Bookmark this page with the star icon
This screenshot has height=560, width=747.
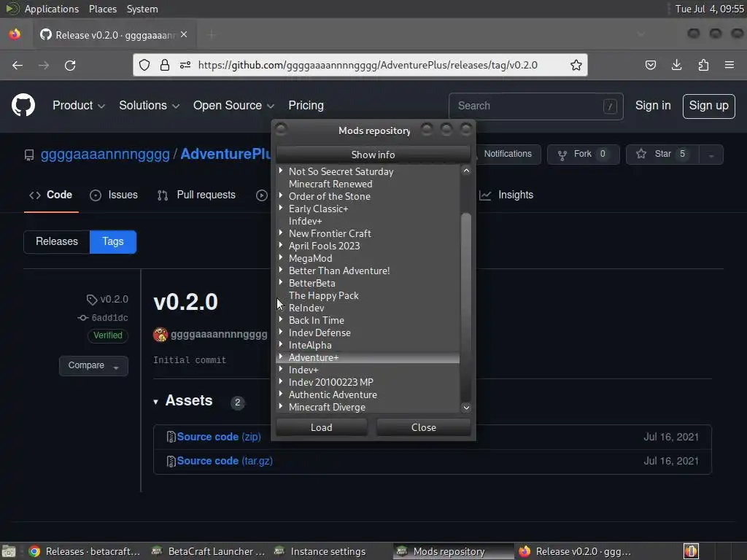pos(576,65)
